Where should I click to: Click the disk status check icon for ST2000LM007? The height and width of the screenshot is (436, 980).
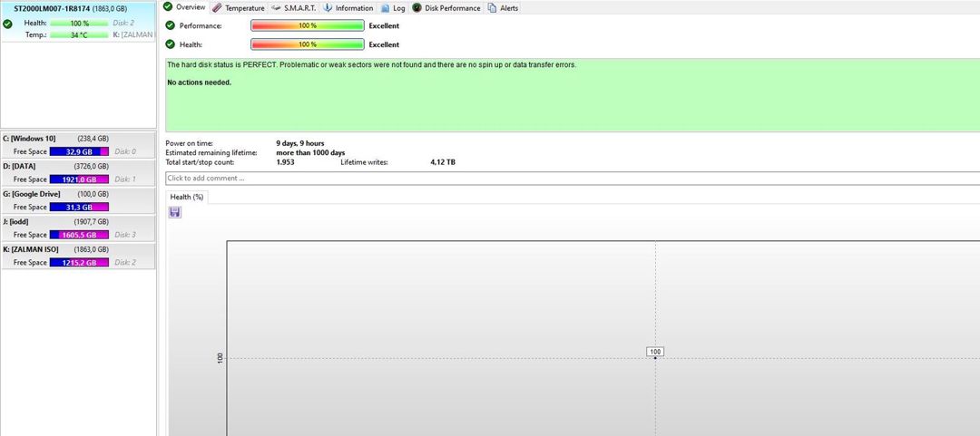coord(7,24)
